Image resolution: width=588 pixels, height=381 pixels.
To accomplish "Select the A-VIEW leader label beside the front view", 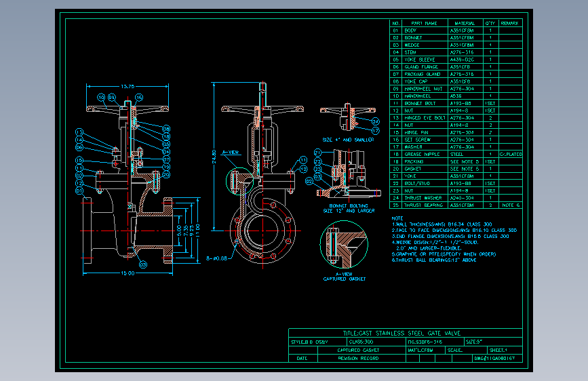I will pyautogui.click(x=231, y=153).
